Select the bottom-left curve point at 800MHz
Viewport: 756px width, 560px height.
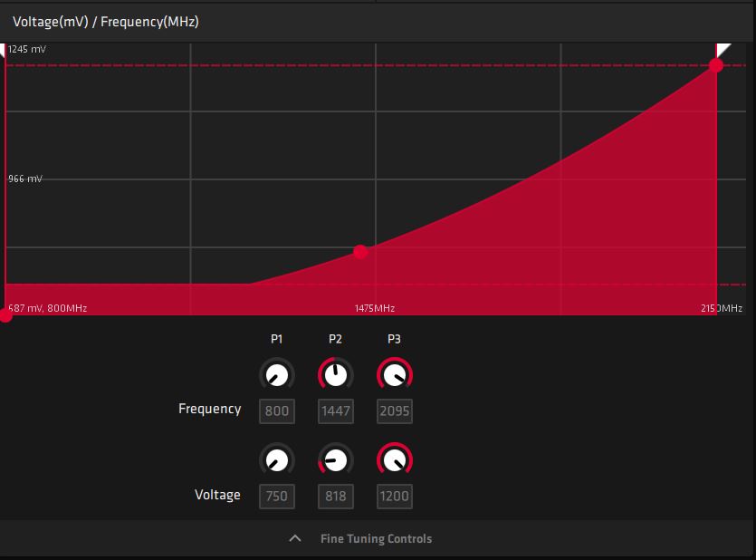point(5,316)
